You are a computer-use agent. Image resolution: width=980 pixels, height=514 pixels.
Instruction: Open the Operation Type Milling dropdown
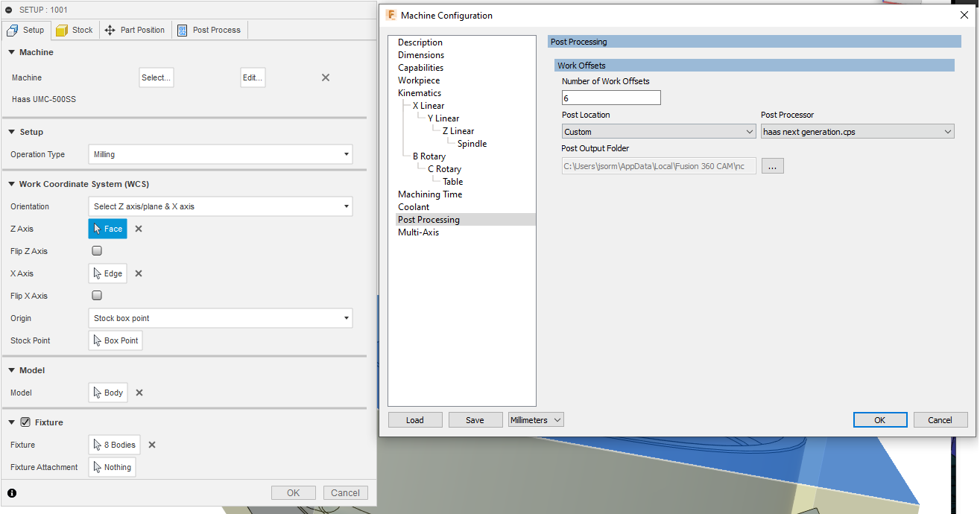[220, 154]
